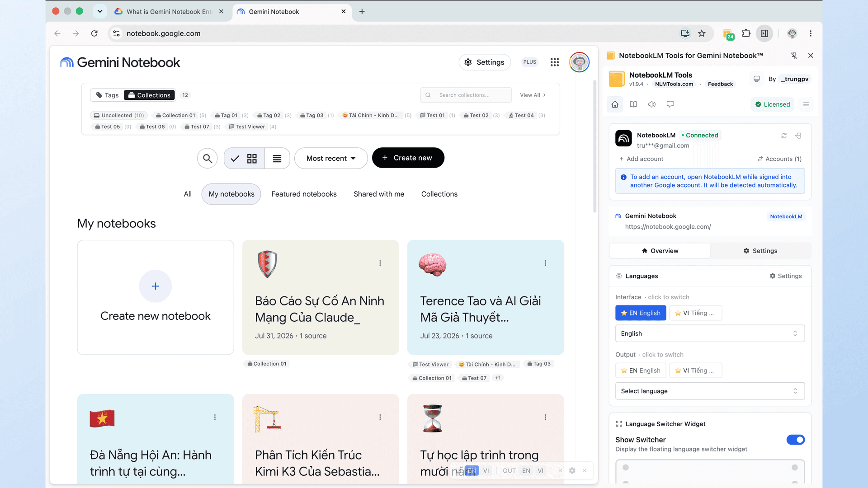868x488 pixels.
Task: Open the Chrome three-dot menu
Action: [811, 33]
